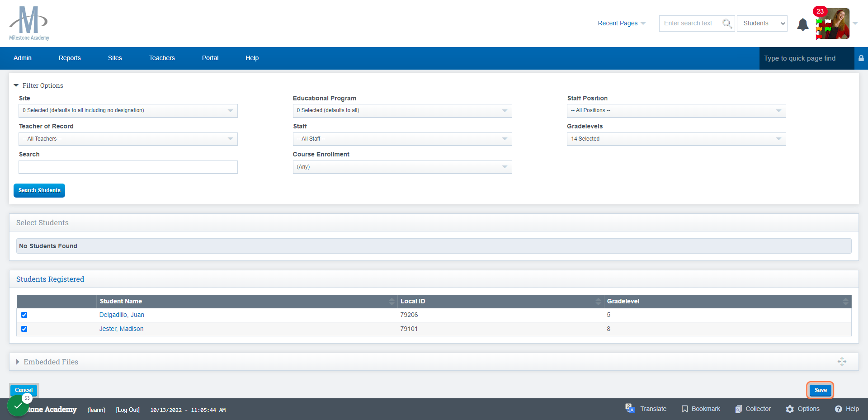Open the Staff dropdown
The height and width of the screenshot is (420, 868).
[x=402, y=139]
